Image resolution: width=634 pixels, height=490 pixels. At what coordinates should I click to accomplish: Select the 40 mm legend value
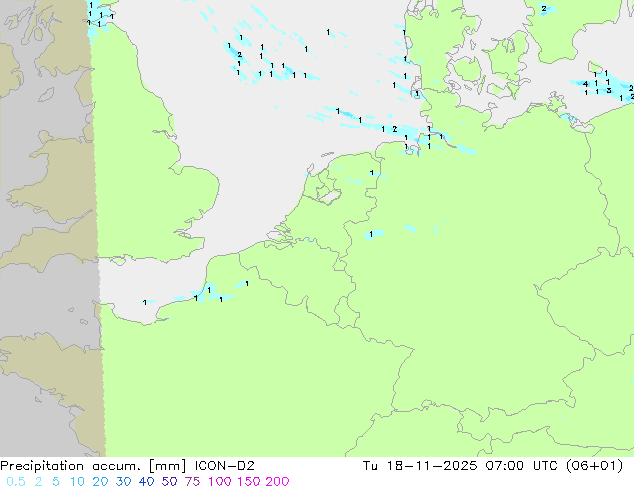[146, 482]
